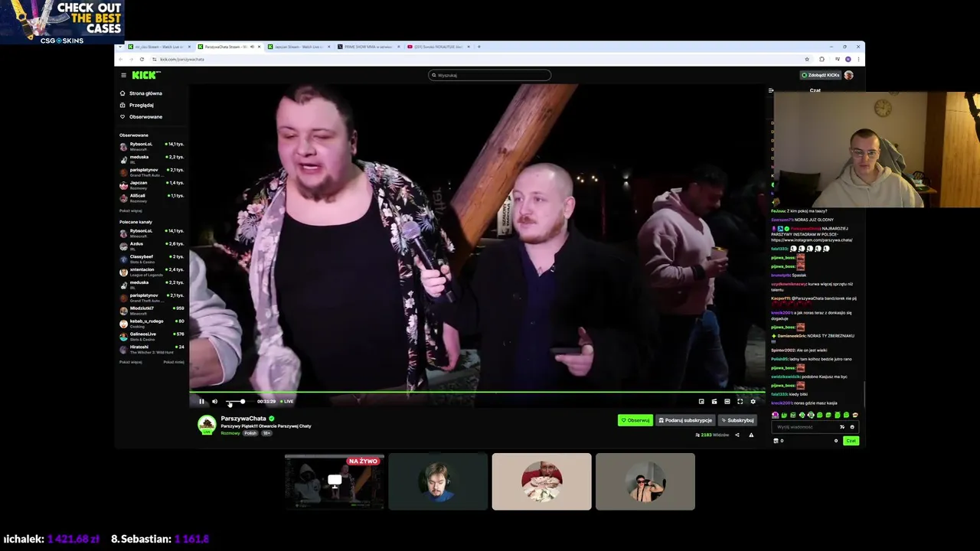The image size is (980, 551).
Task: Reload the page in the browser
Action: coord(142,59)
